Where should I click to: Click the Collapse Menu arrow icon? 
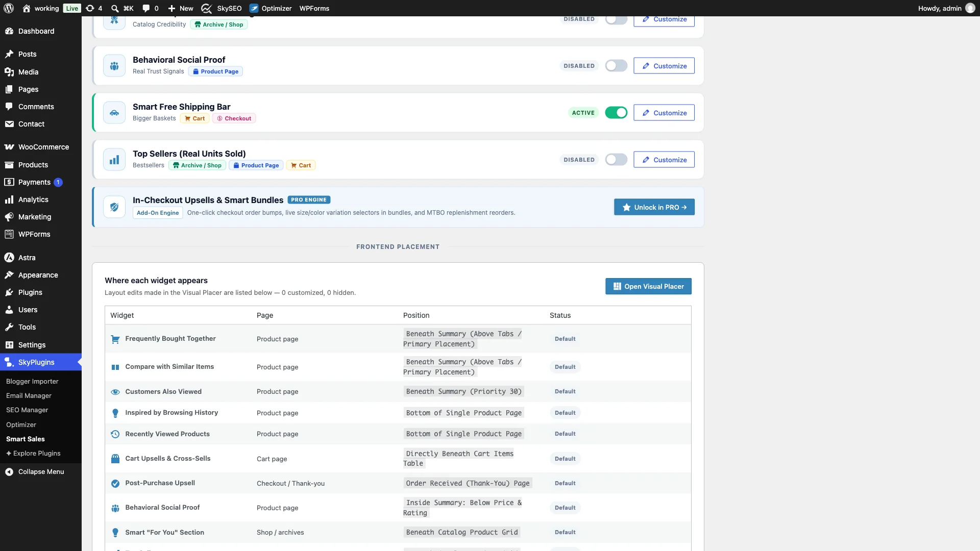pyautogui.click(x=9, y=472)
